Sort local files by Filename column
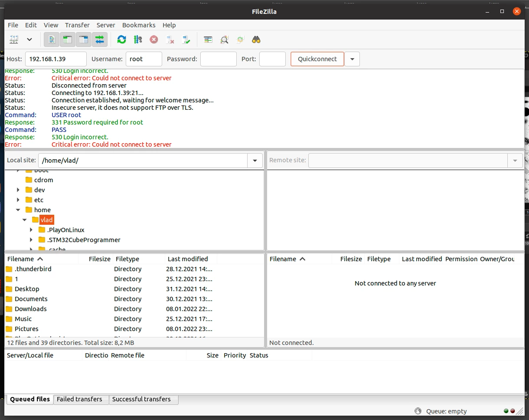 coord(42,259)
